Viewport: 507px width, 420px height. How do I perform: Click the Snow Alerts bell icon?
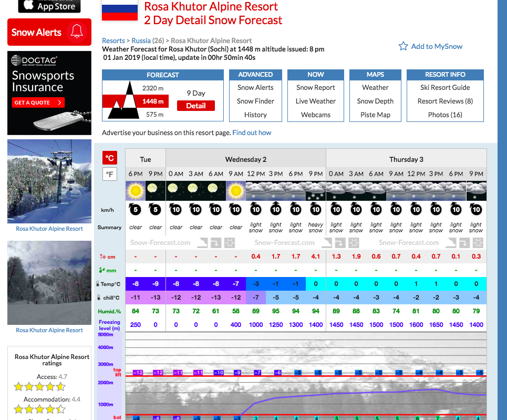coord(77,32)
